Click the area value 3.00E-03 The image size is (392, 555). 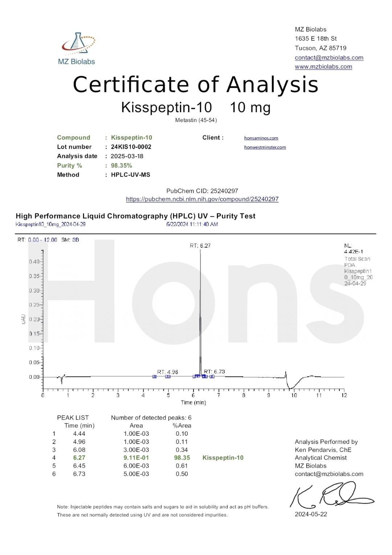coord(136,450)
